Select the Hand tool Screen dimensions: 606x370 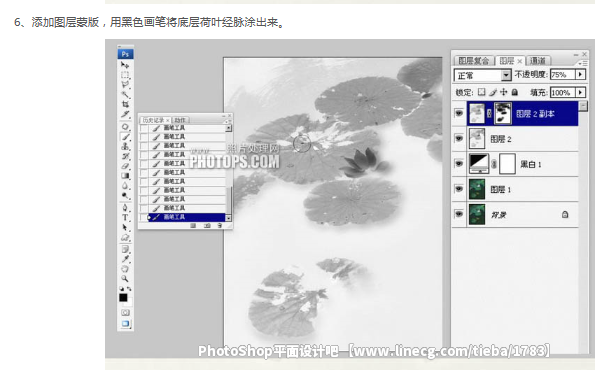tap(125, 269)
